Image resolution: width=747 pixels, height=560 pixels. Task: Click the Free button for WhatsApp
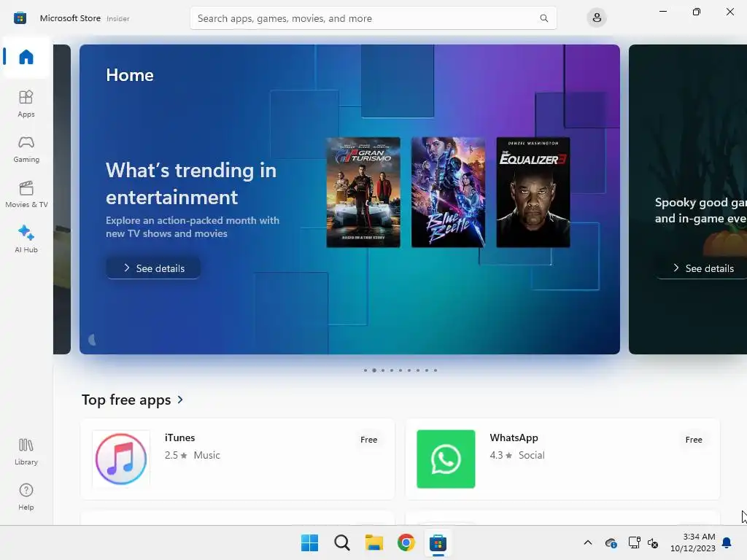click(x=694, y=440)
